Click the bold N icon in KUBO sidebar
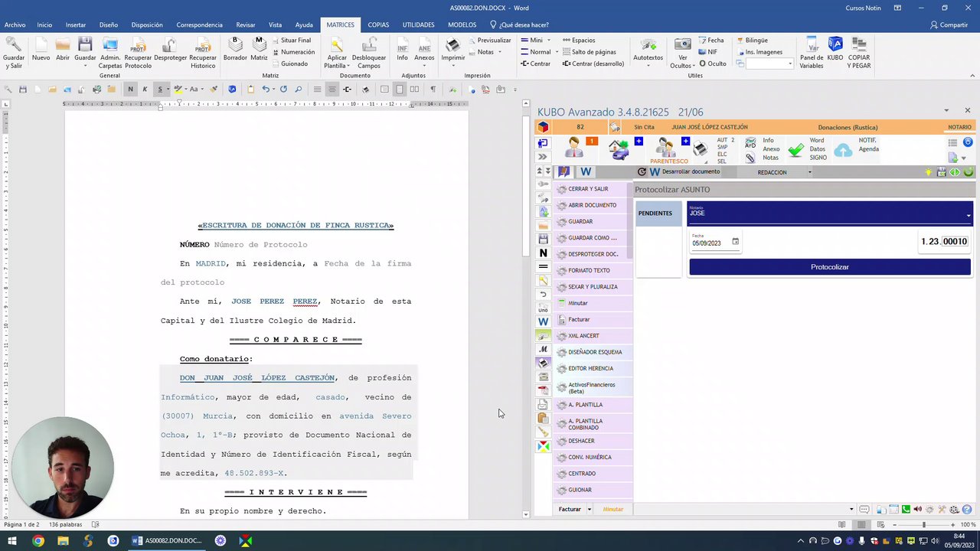Screen dimensions: 980x551 (544, 253)
